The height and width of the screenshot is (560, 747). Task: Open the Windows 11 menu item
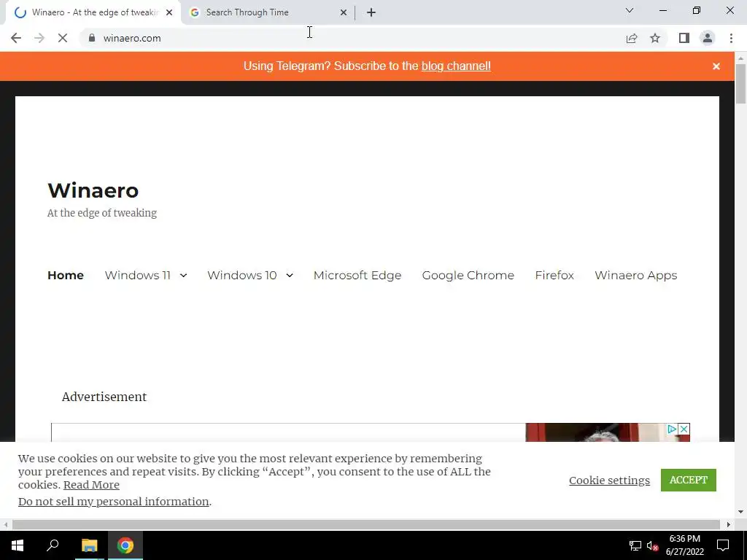point(138,275)
